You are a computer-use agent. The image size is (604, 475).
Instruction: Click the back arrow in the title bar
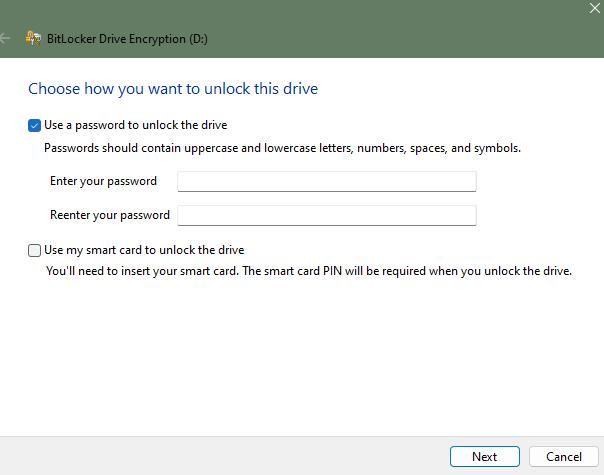5,38
